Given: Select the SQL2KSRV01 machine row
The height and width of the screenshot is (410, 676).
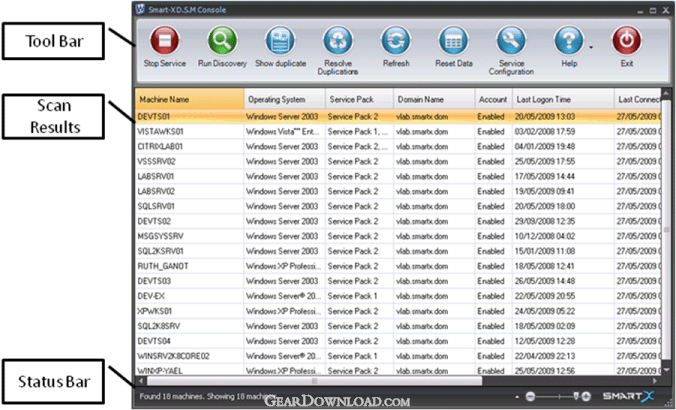Looking at the screenshot, I should click(398, 251).
